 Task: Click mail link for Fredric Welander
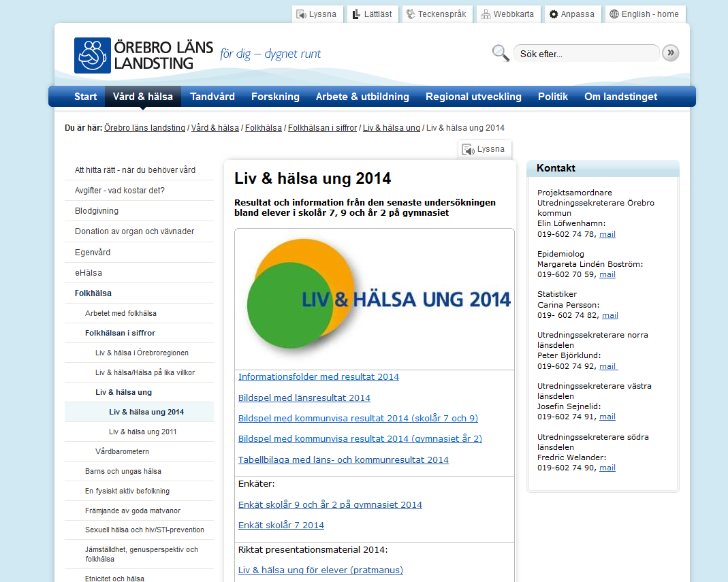(x=607, y=468)
